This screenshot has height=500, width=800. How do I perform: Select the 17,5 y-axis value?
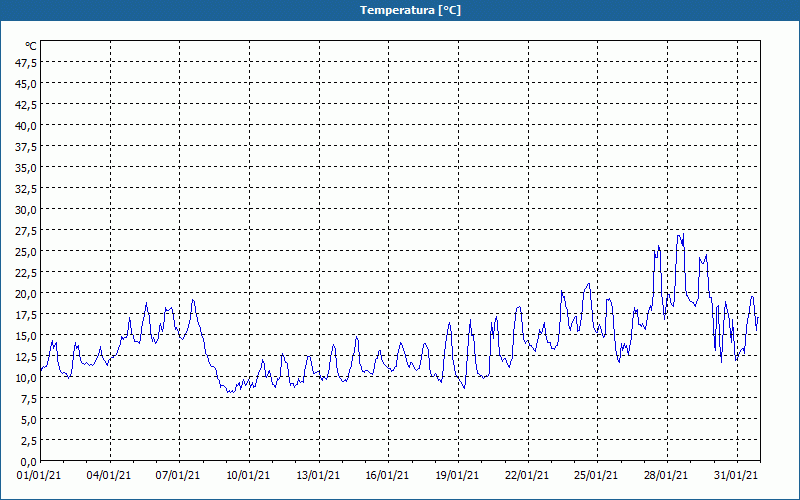pyautogui.click(x=27, y=315)
